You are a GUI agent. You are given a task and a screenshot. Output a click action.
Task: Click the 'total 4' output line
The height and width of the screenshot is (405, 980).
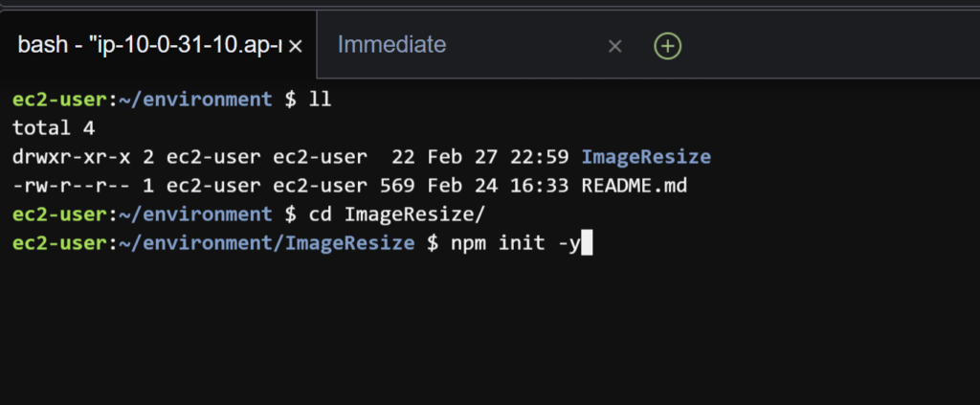coord(55,127)
